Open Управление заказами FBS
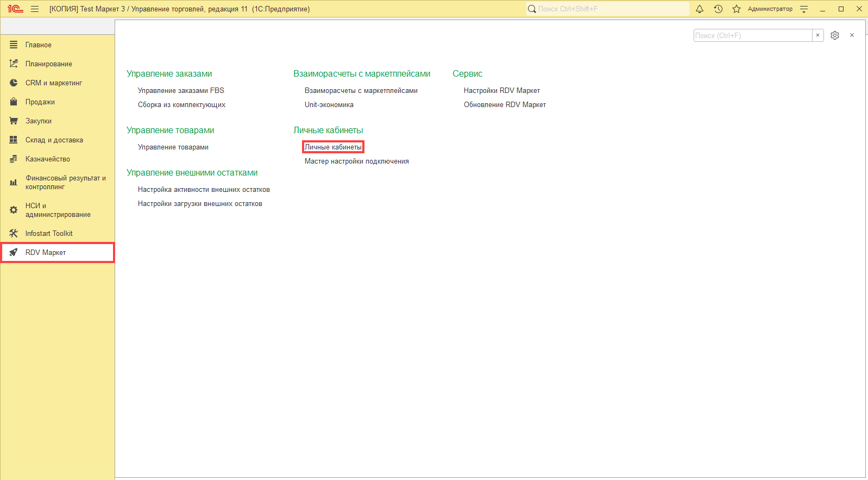 point(181,90)
